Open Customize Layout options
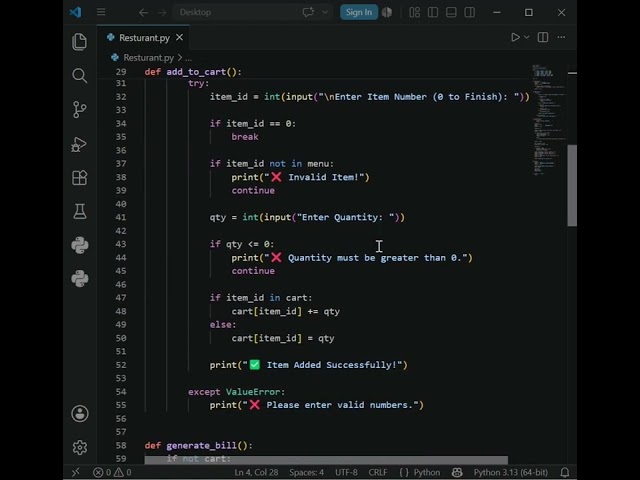 (x=415, y=12)
